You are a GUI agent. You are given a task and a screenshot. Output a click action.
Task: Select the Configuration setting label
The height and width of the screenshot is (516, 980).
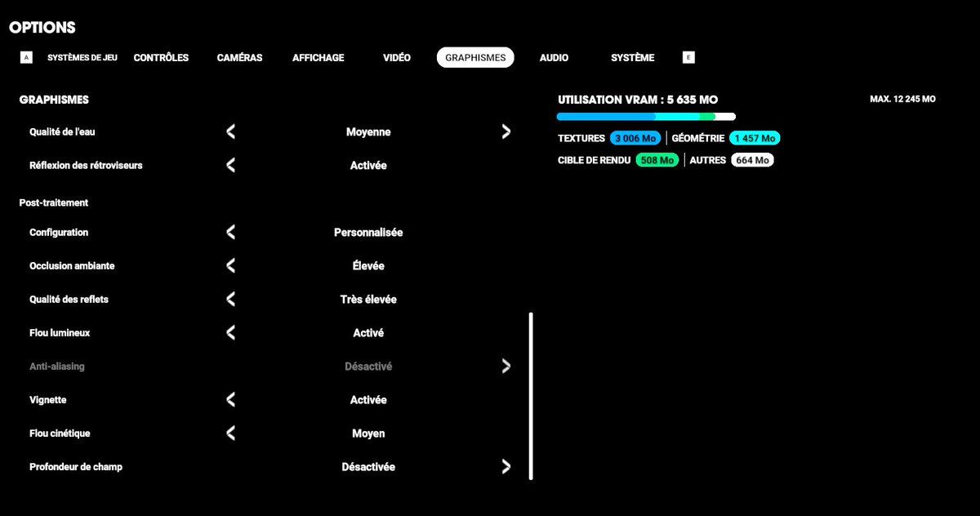click(x=59, y=233)
